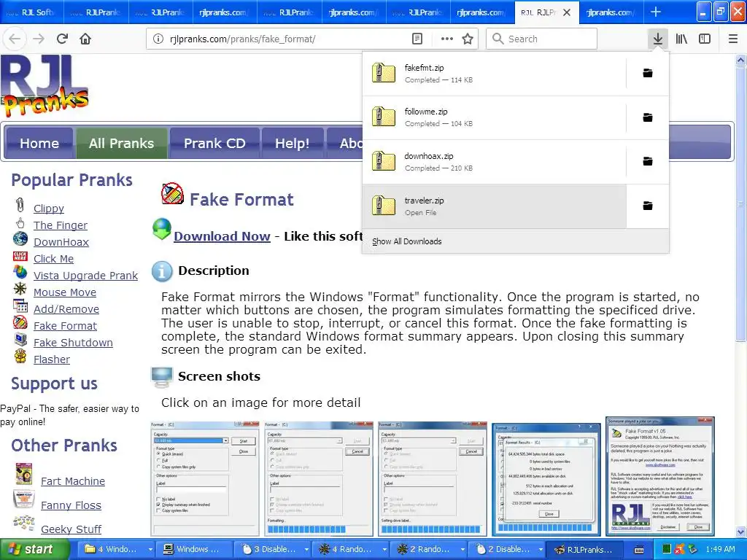Click the Fanny Floss product icon
Image resolution: width=747 pixels, height=560 pixels.
click(23, 499)
